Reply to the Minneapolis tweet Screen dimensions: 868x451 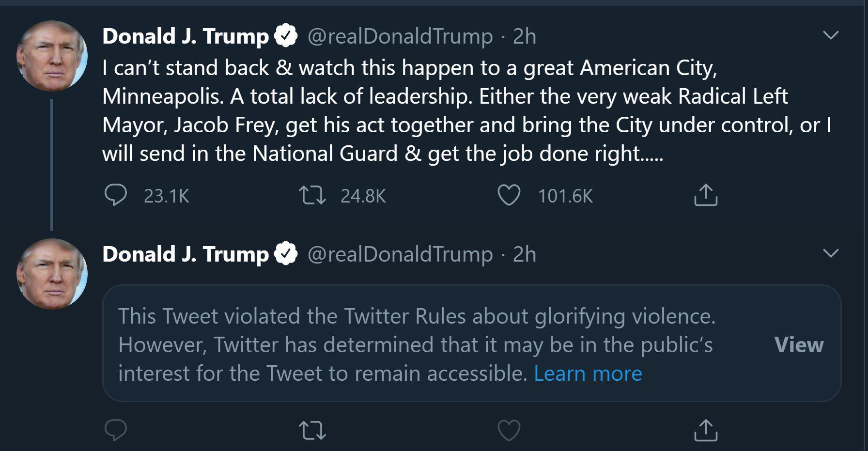coord(116,195)
